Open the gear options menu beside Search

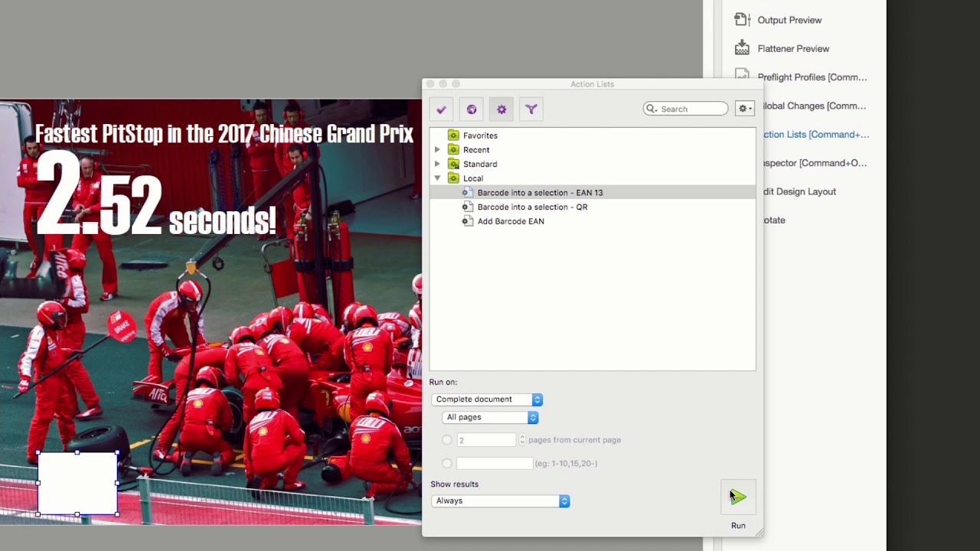pos(745,109)
